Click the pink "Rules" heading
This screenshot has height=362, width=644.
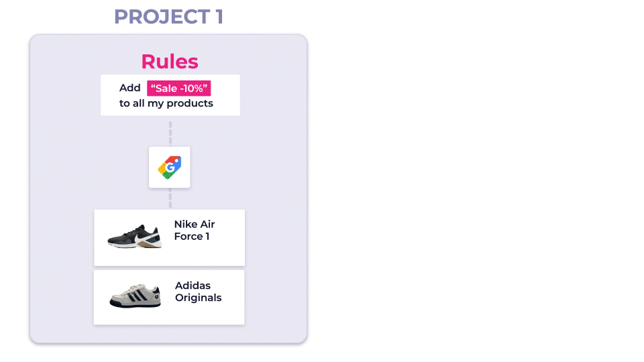coord(170,62)
